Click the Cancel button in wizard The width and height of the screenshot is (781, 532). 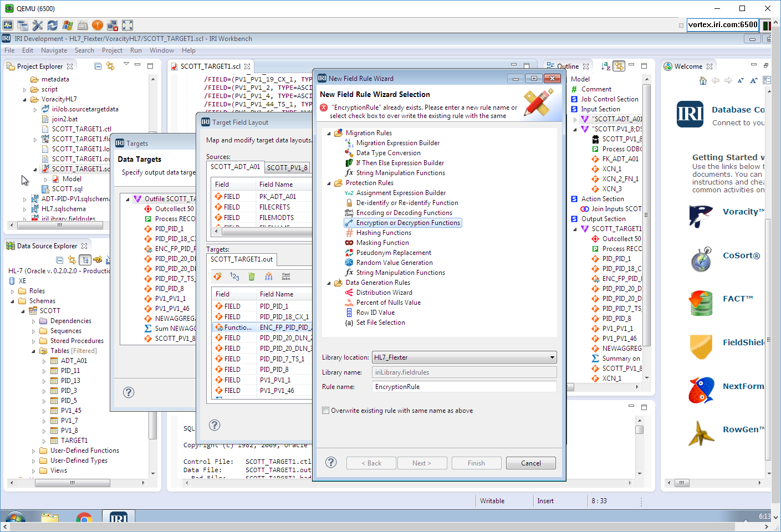click(x=530, y=463)
